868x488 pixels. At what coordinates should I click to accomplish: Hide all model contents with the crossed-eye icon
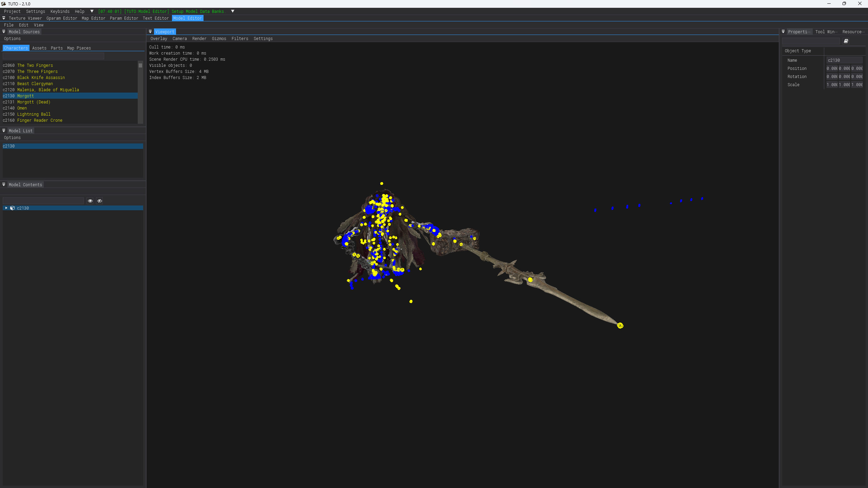(x=100, y=201)
